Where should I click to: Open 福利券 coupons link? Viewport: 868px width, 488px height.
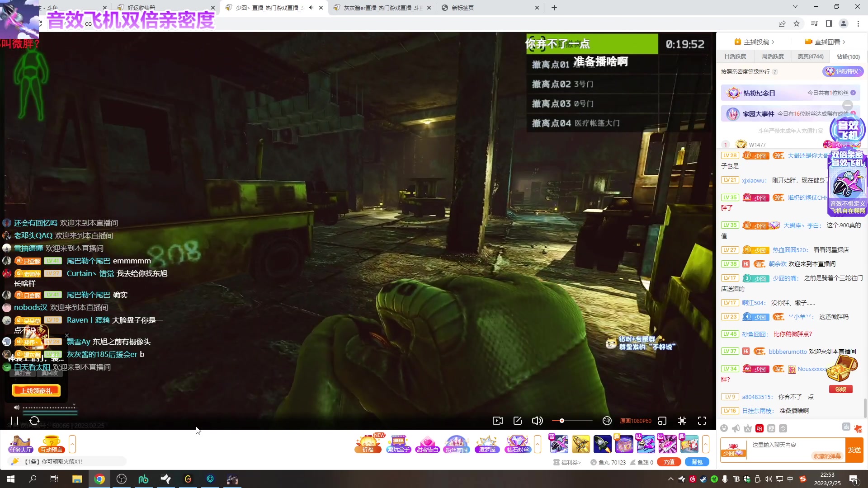click(x=567, y=462)
